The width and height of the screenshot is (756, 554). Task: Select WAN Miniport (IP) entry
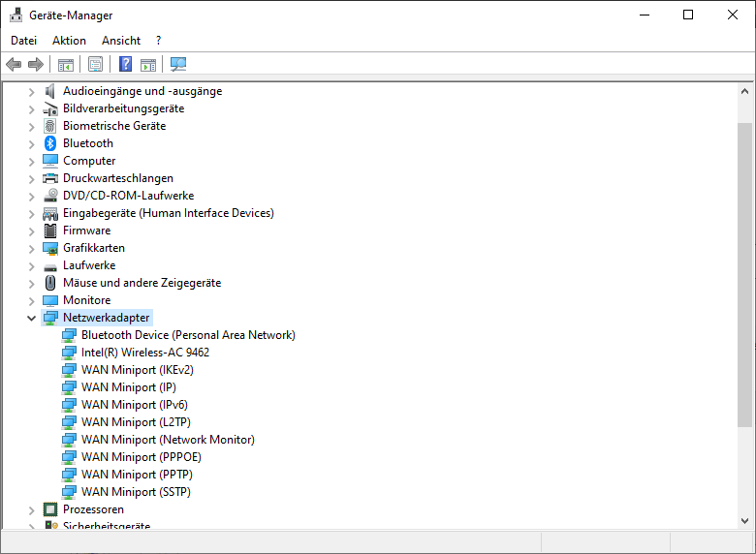point(129,386)
